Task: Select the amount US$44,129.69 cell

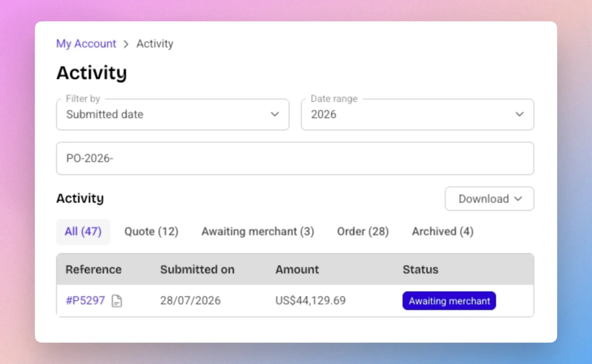Action: [x=310, y=301]
